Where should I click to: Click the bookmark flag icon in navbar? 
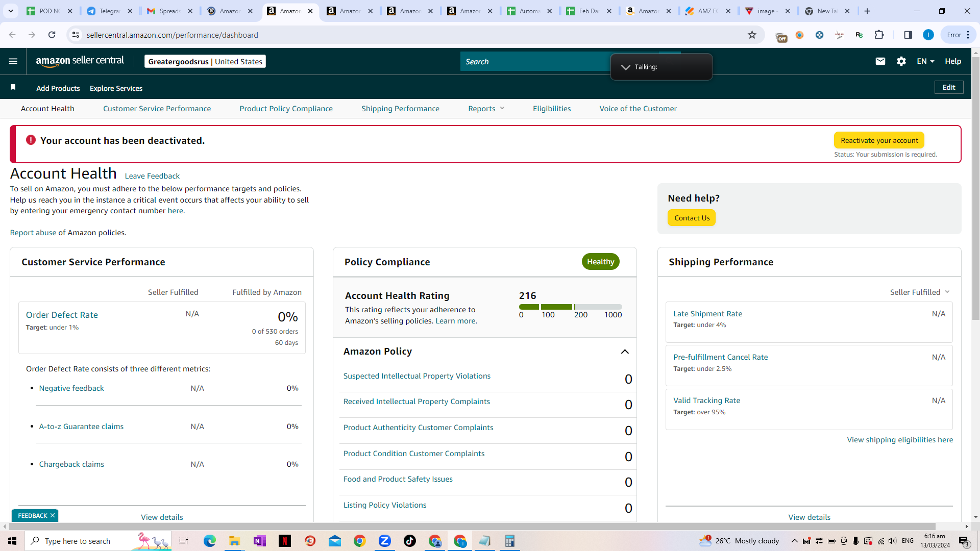click(x=13, y=88)
